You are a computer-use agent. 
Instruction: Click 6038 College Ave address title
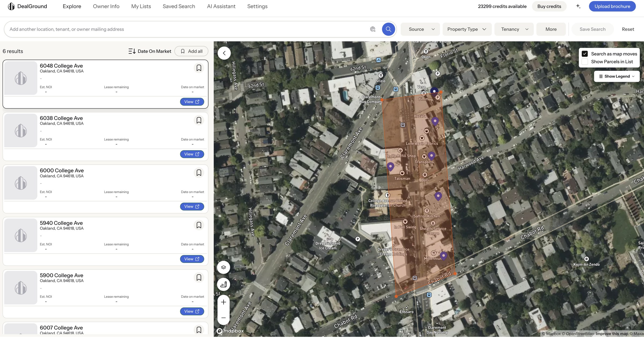point(61,118)
